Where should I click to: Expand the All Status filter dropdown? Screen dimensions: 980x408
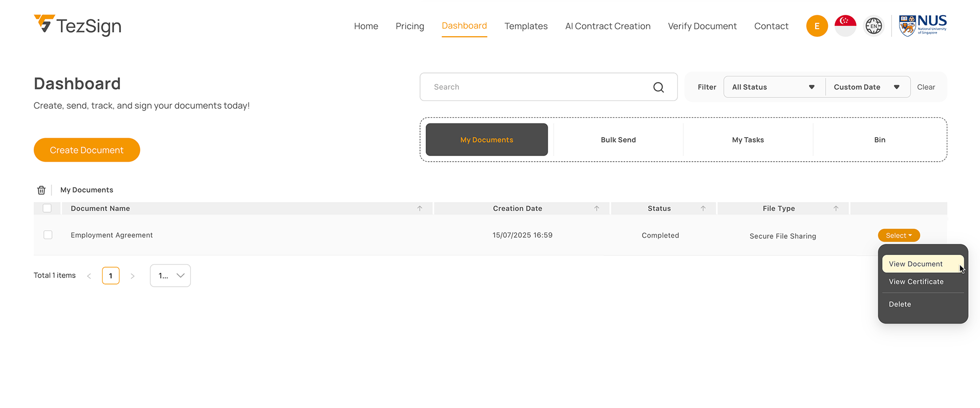773,87
